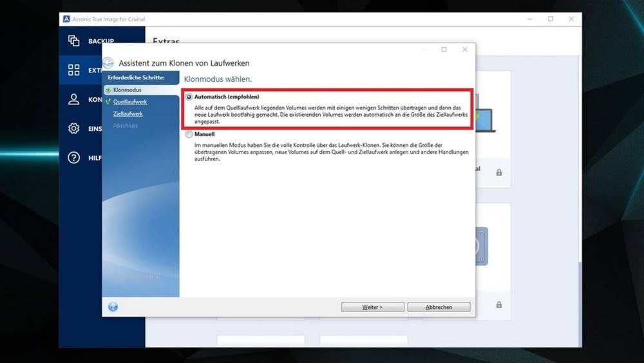Viewport: 644px width, 363px height.
Task: Click the Weiter > button
Action: [372, 307]
